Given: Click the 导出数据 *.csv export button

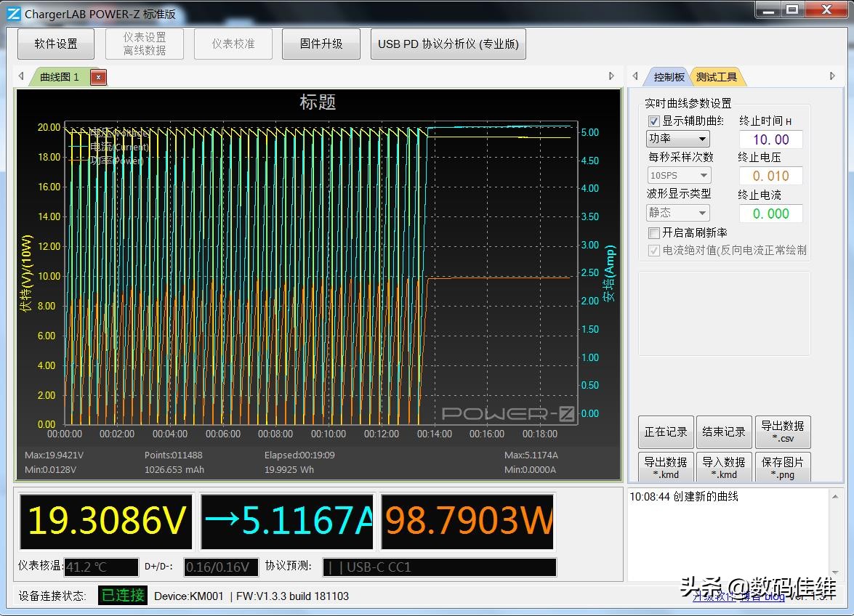Looking at the screenshot, I should tap(783, 431).
